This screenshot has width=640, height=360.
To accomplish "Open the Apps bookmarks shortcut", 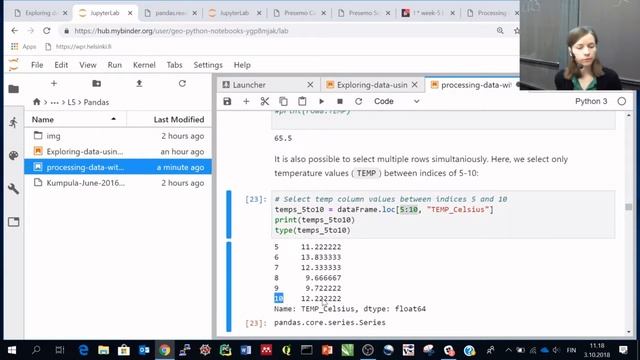I will 24,47.
